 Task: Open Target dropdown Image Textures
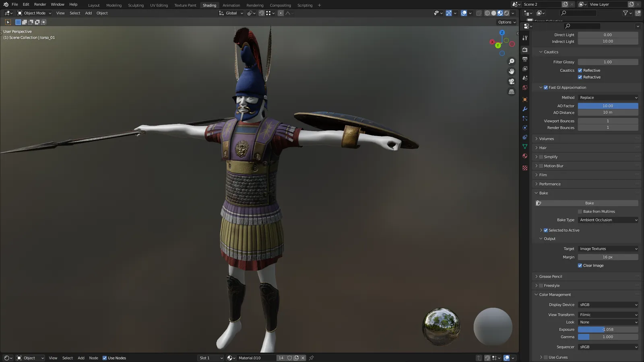pos(608,249)
